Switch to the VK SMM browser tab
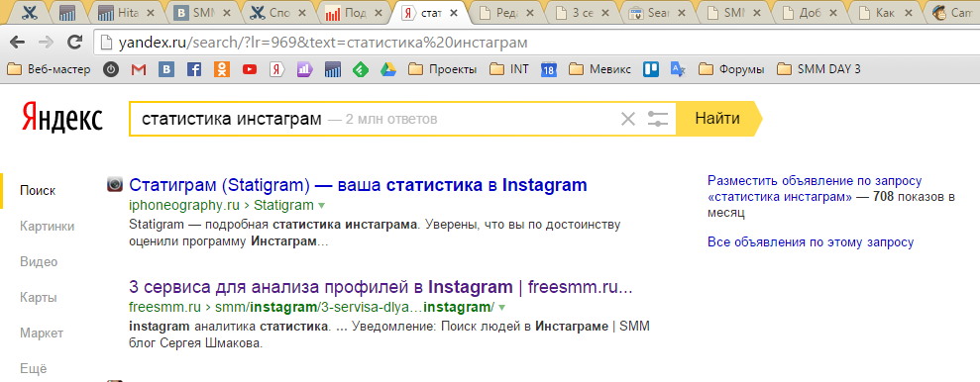 tap(202, 13)
